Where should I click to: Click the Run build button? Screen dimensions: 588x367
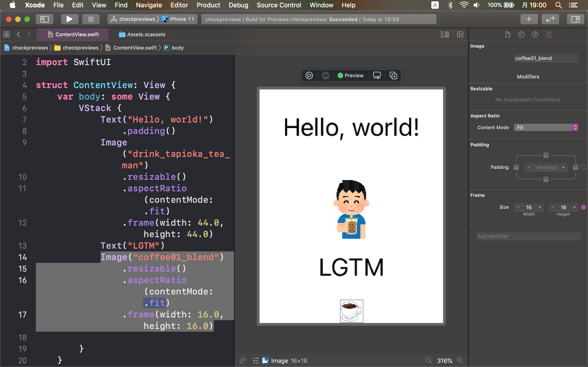coord(70,19)
